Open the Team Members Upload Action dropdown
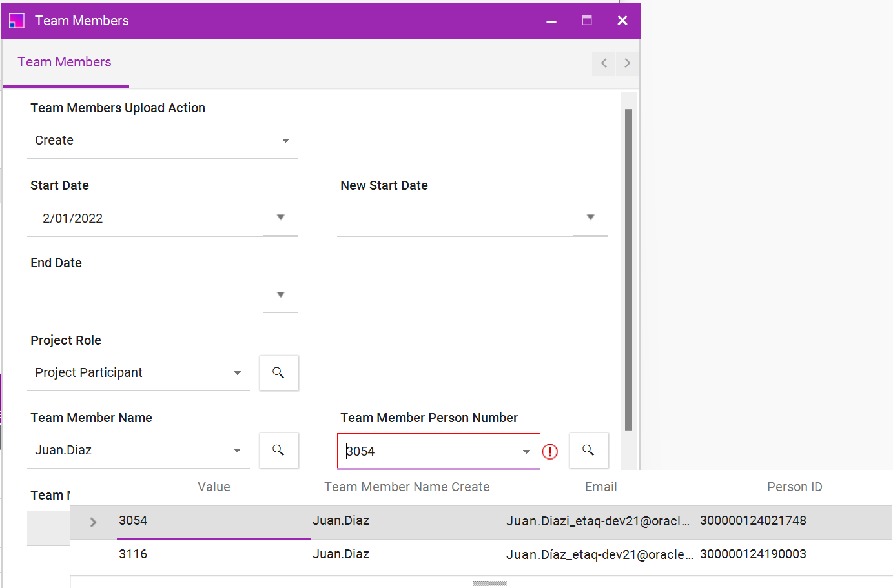The height and width of the screenshot is (588, 893). click(x=285, y=141)
